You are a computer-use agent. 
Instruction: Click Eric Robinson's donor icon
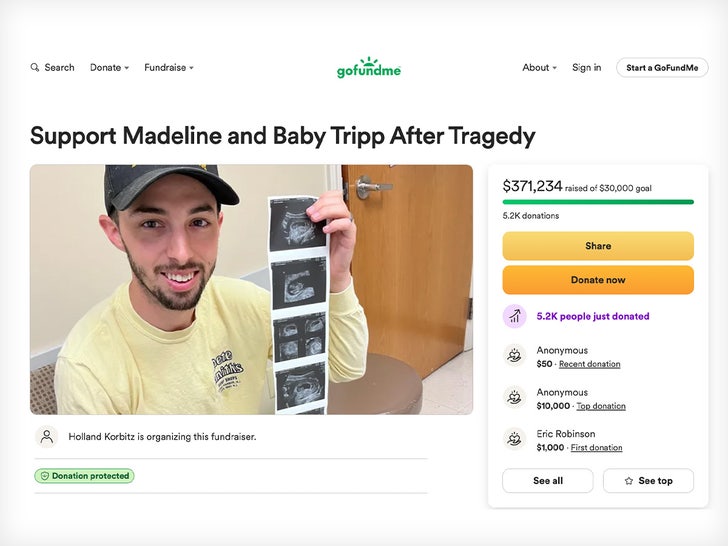coord(514,440)
